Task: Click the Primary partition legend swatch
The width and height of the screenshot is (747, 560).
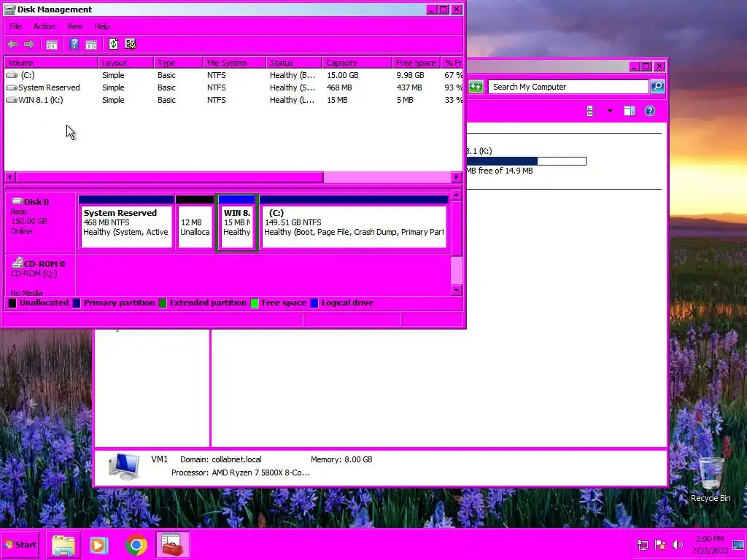Action: coord(77,303)
